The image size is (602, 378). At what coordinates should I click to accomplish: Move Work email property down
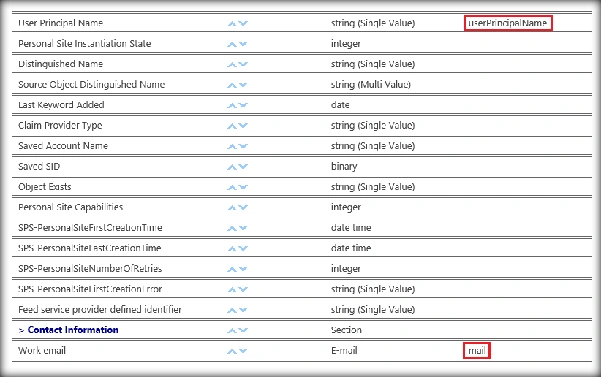[243, 351]
